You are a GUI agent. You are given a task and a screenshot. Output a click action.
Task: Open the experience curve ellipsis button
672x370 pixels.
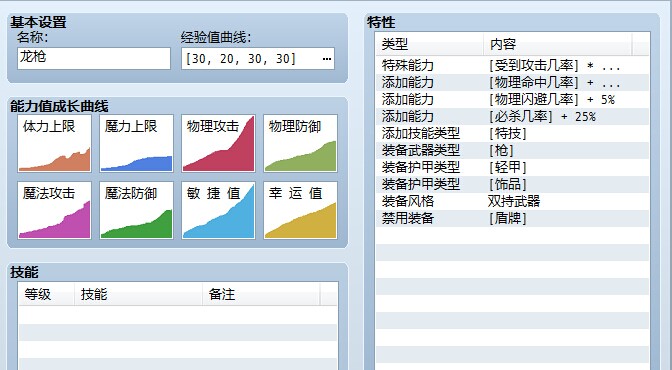327,59
